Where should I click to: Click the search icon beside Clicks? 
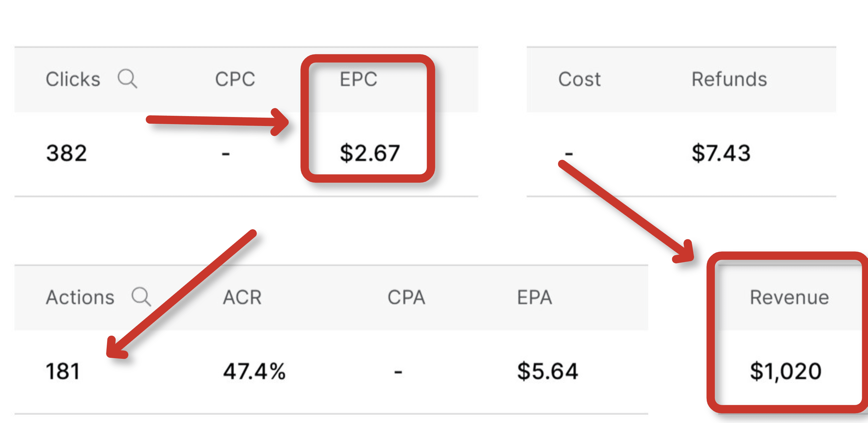pos(127,79)
